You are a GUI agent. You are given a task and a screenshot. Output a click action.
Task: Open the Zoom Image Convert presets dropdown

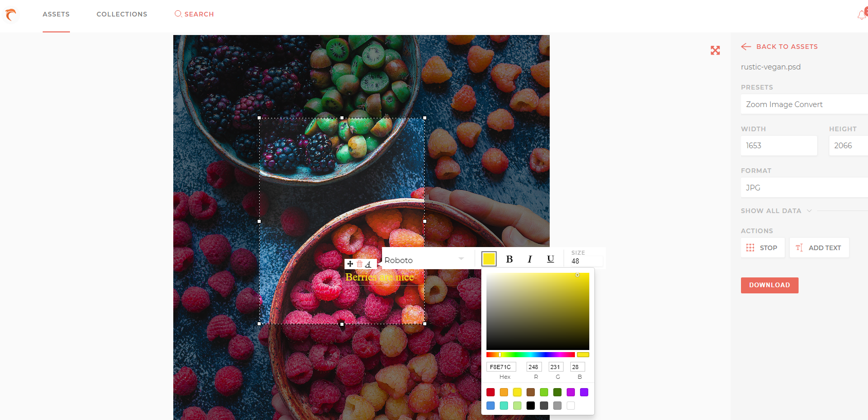[x=804, y=104]
